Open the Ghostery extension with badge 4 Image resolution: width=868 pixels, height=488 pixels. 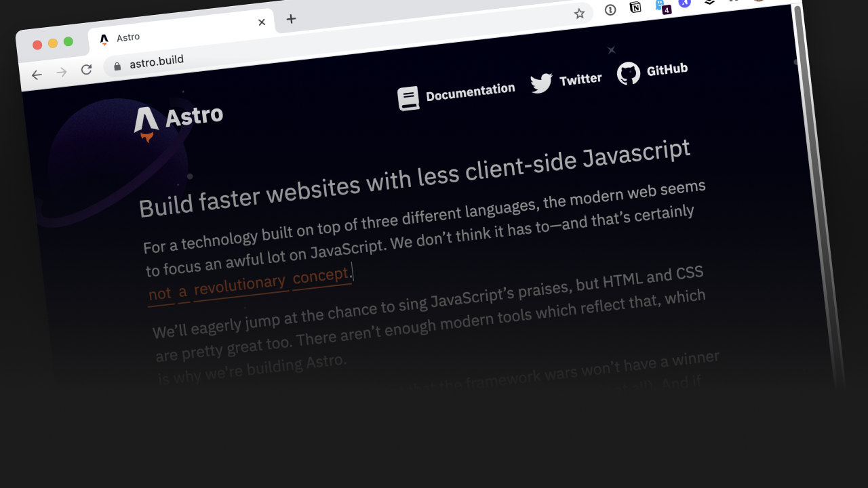pos(662,6)
